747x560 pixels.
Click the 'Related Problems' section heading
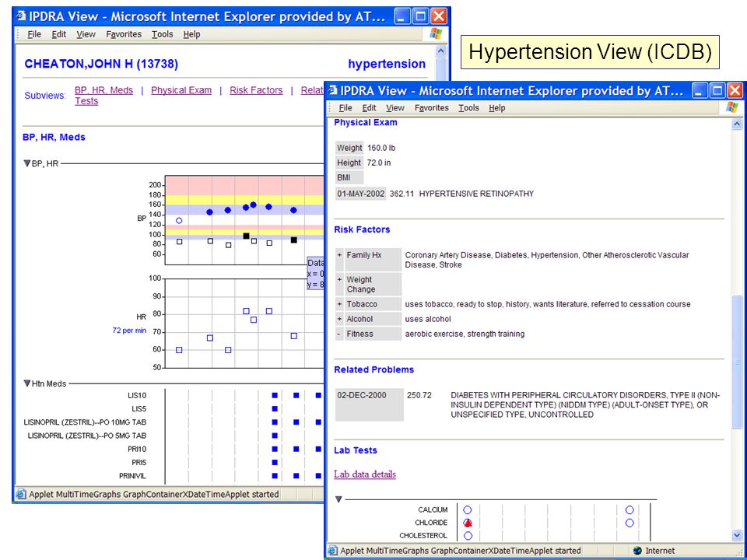[x=374, y=369]
